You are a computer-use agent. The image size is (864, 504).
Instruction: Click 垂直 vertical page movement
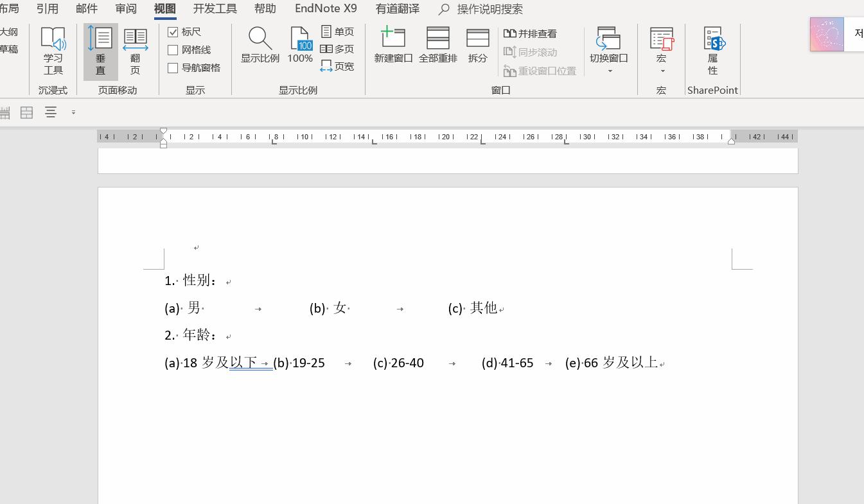click(100, 50)
